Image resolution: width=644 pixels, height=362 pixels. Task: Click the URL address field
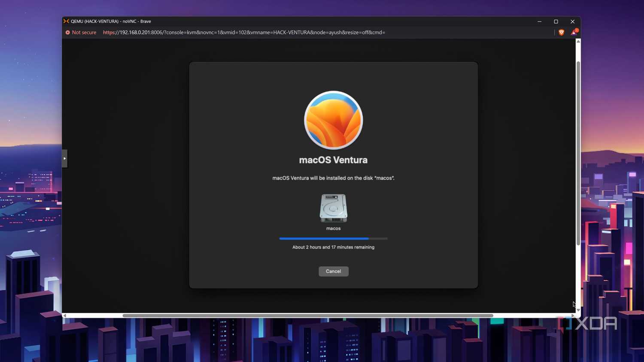244,33
